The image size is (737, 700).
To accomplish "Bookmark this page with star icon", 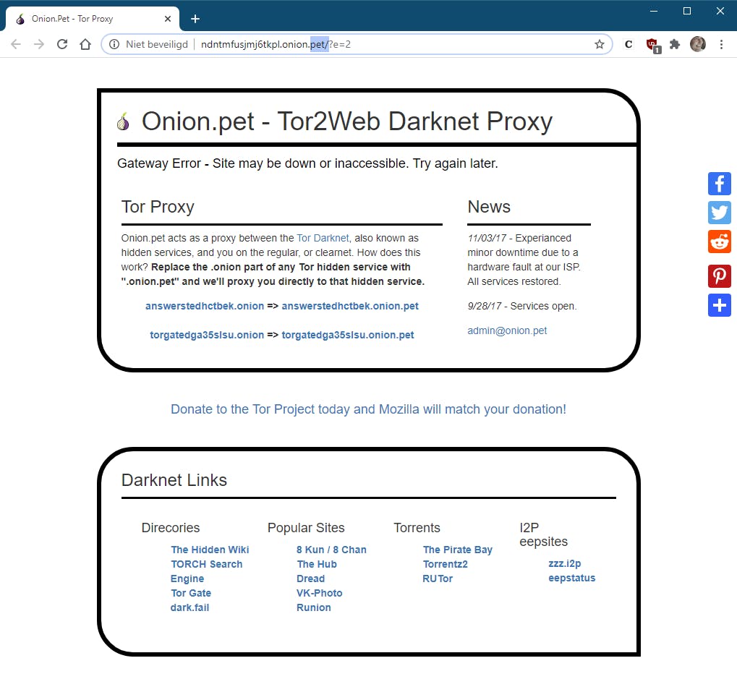I will 600,44.
